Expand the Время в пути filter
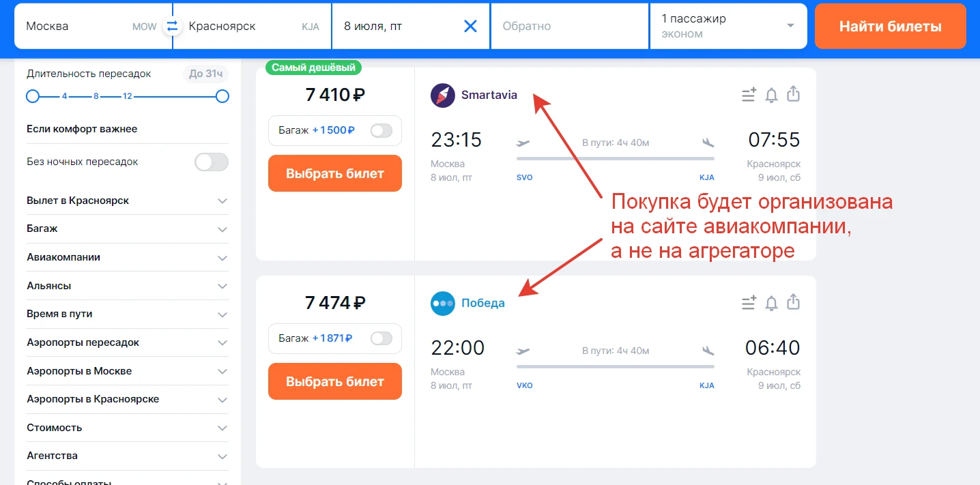The image size is (980, 485). click(x=222, y=314)
